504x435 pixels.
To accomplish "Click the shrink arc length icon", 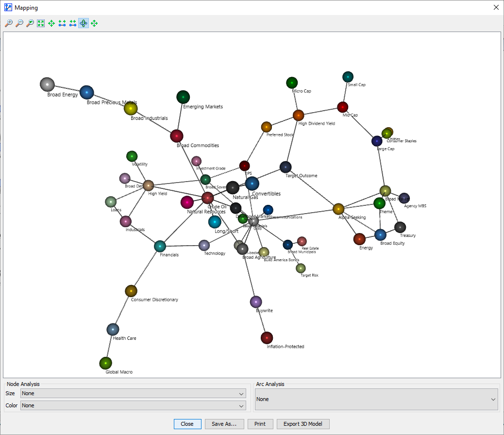I will click(73, 23).
